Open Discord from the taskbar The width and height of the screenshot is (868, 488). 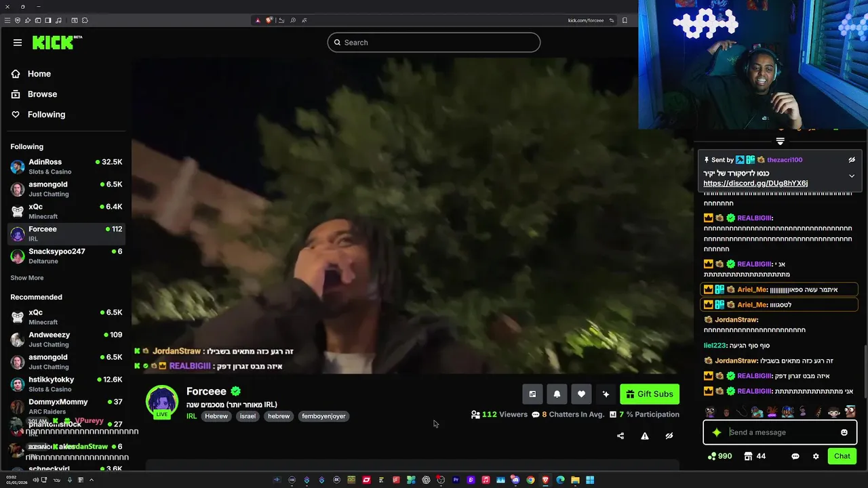click(x=515, y=480)
